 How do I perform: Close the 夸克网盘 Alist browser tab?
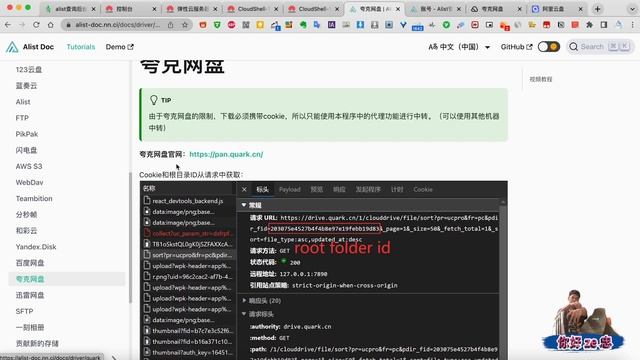(x=398, y=9)
